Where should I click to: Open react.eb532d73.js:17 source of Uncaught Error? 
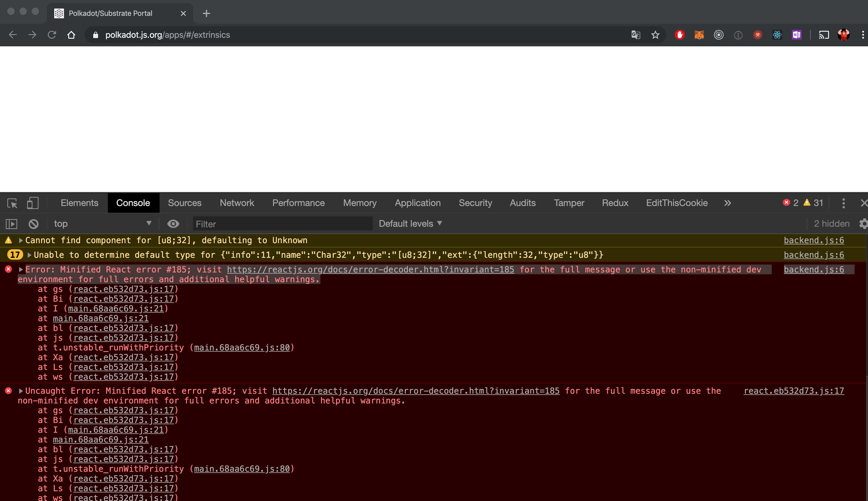[794, 391]
